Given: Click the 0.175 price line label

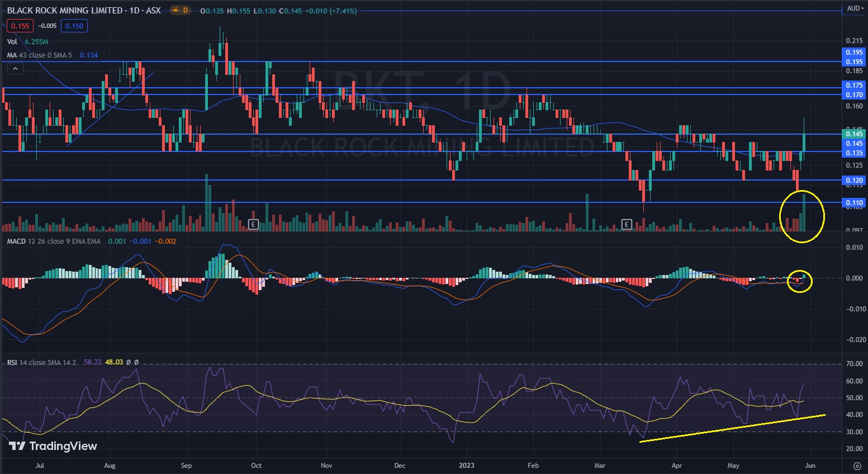Looking at the screenshot, I should click(x=854, y=85).
